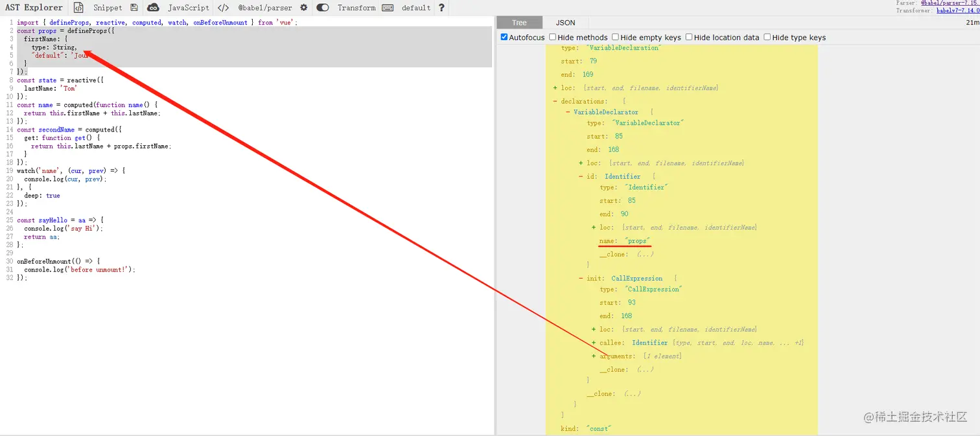Image resolution: width=980 pixels, height=436 pixels.
Task: Expand the callee Identifier node
Action: 594,343
